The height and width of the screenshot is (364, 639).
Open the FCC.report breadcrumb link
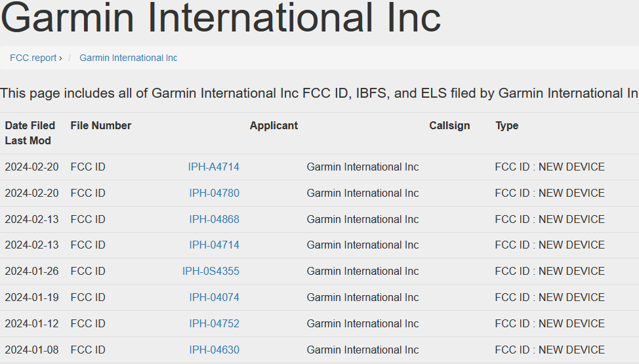point(33,58)
